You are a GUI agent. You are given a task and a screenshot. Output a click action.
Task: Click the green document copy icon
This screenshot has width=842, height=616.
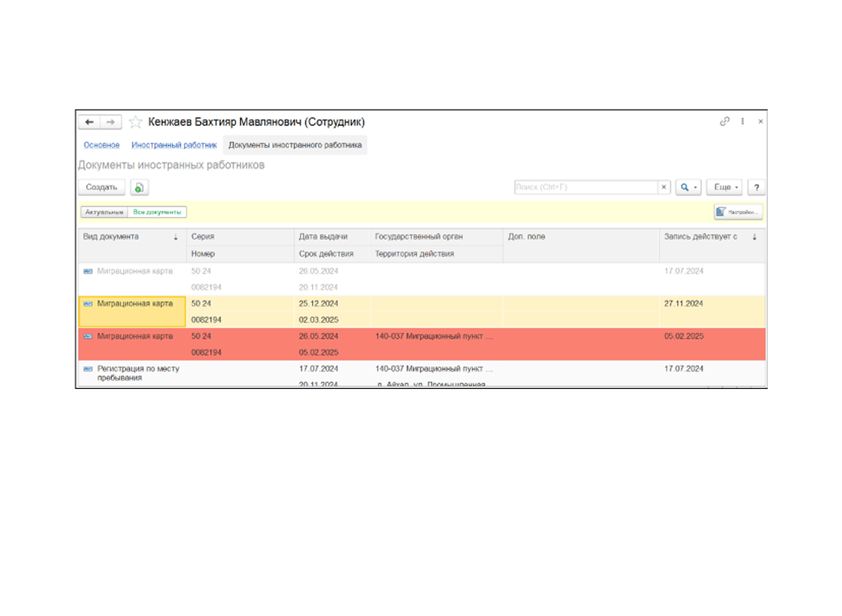139,187
